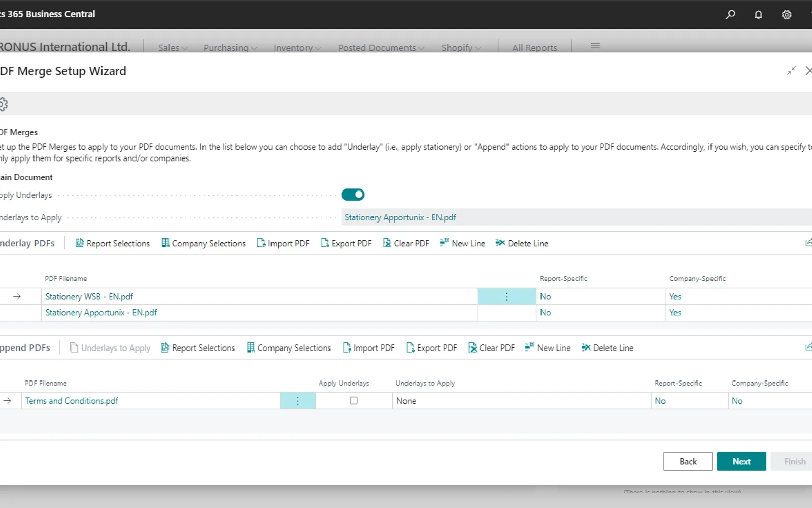The height and width of the screenshot is (508, 812).
Task: Open the settings gear in top bar
Action: 786,14
